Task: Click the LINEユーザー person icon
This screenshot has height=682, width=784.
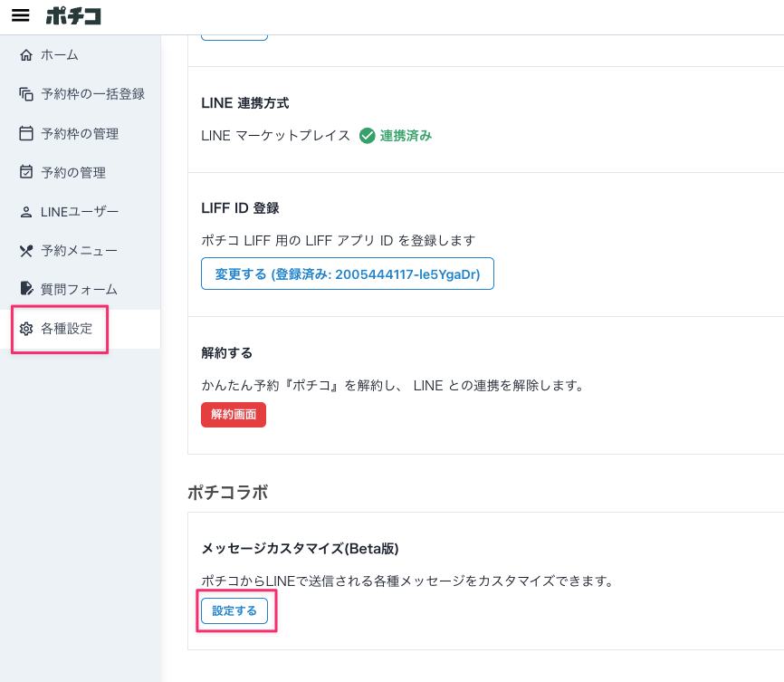Action: tap(26, 212)
